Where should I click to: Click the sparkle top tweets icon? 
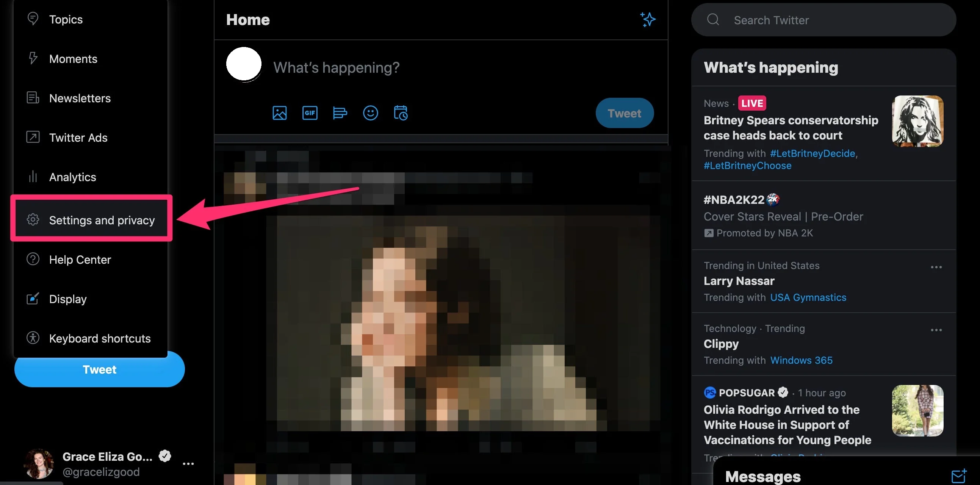click(648, 19)
